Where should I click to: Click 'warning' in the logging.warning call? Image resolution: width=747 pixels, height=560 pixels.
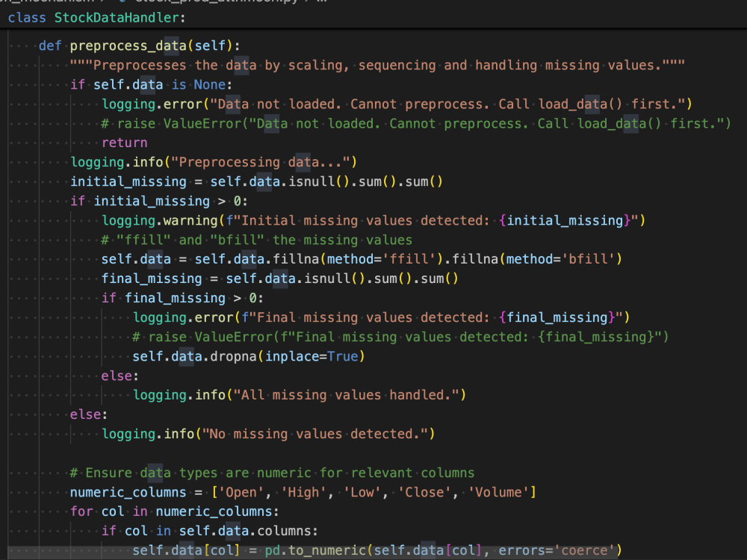point(190,220)
